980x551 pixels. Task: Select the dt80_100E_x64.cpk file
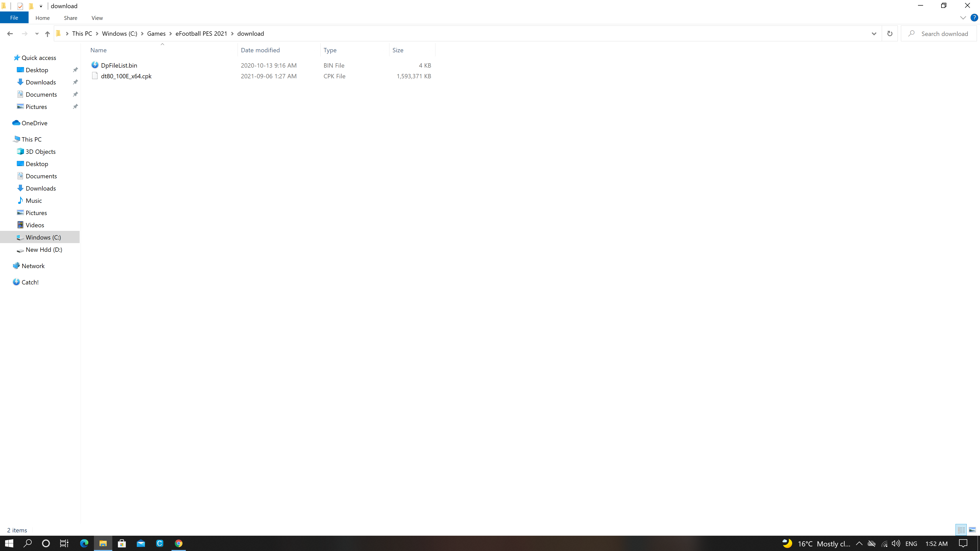click(126, 76)
